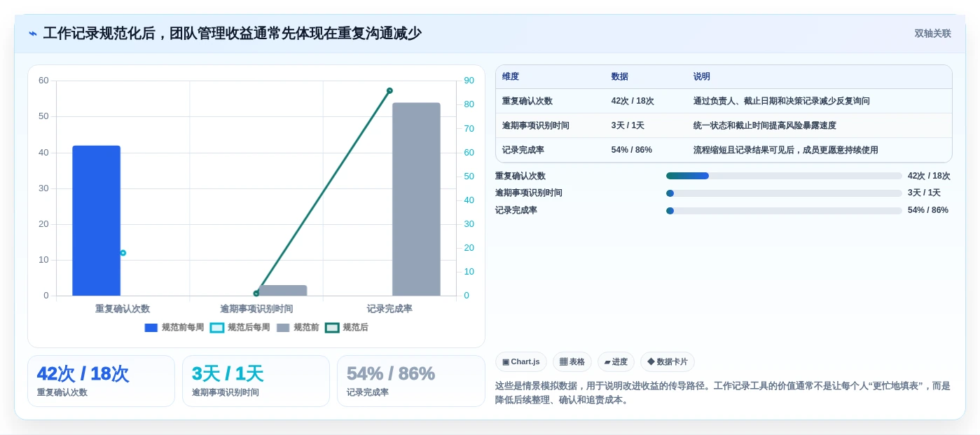Image resolution: width=980 pixels, height=435 pixels.
Task: Open the 42次 / 18次 data card
Action: [101, 381]
